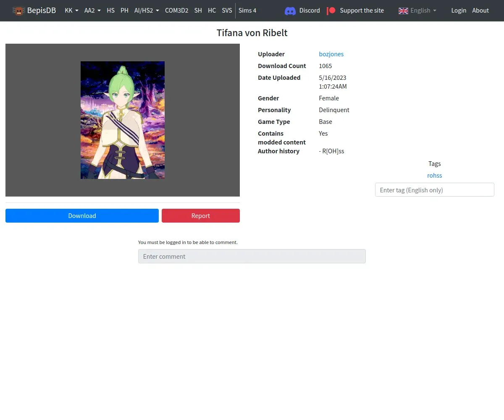The image size is (504, 420).
Task: Open the SVS section
Action: click(x=227, y=10)
